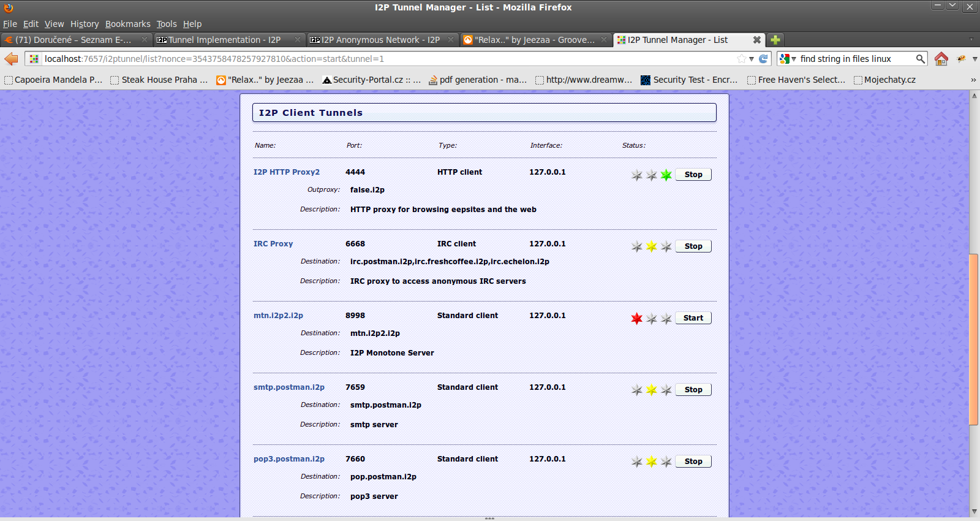Close the Tunnel Implementation tab
Image resolution: width=980 pixels, height=521 pixels.
[x=298, y=40]
